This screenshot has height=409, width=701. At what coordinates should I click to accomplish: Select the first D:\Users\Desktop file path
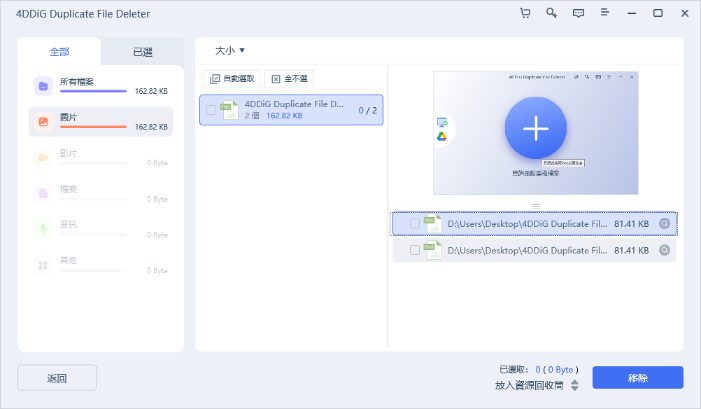(527, 224)
